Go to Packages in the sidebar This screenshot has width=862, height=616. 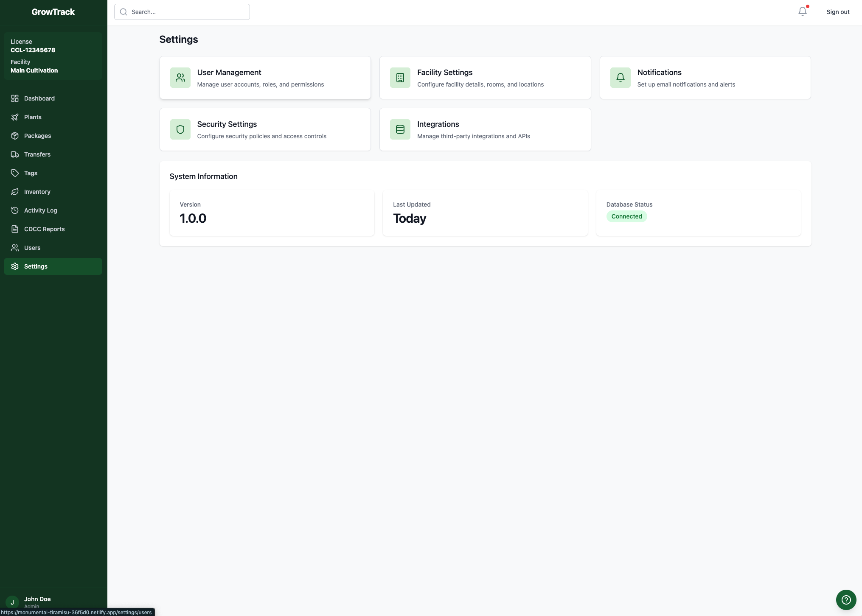[x=37, y=136]
